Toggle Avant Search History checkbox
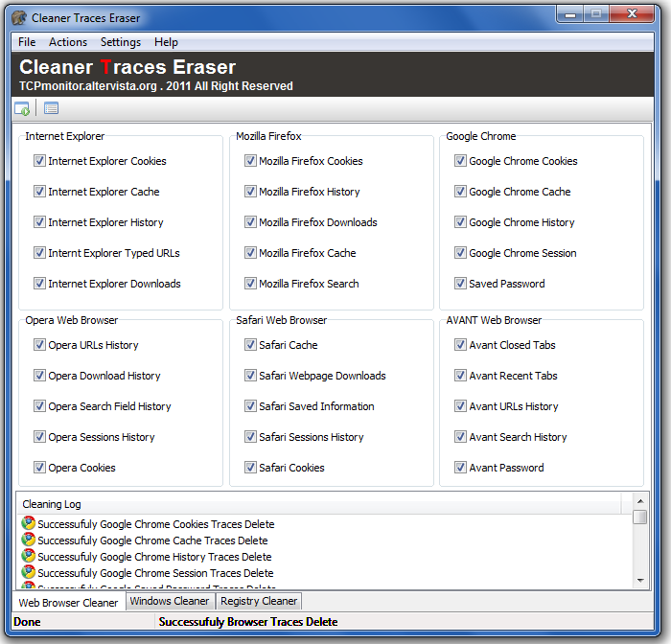The height and width of the screenshot is (644, 671). point(460,437)
